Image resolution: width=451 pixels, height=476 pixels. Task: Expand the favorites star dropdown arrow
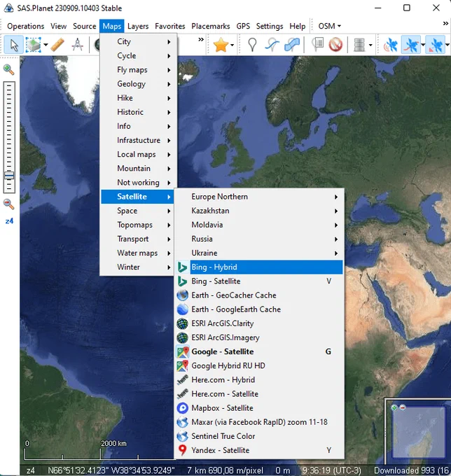(x=233, y=45)
